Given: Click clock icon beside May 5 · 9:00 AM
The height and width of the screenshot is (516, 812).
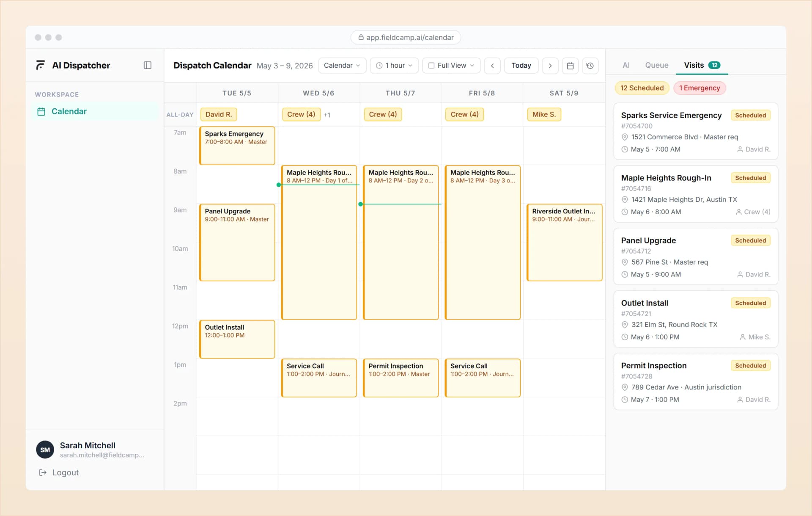Looking at the screenshot, I should point(625,275).
